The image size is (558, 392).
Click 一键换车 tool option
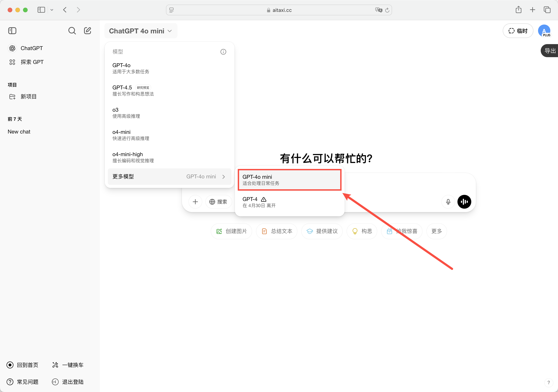(x=68, y=365)
